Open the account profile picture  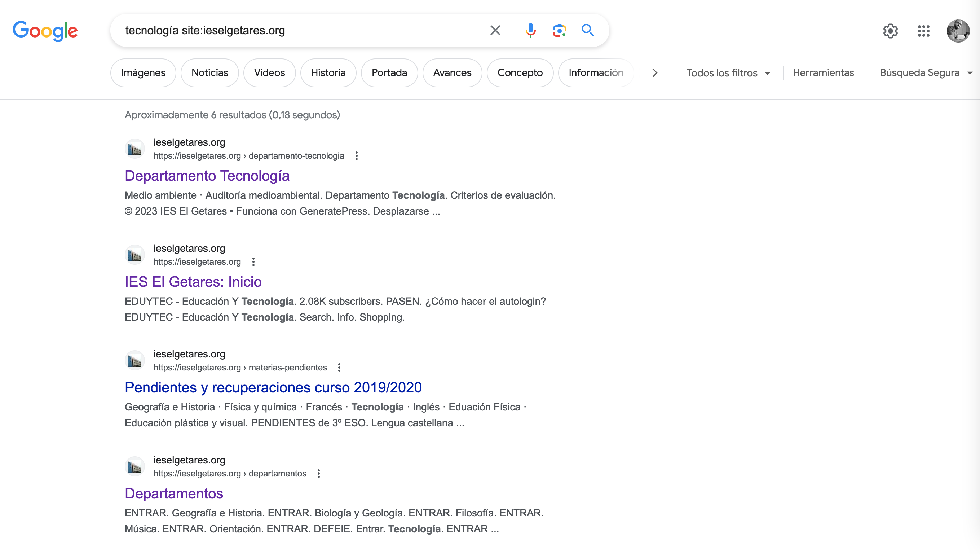[x=958, y=31]
